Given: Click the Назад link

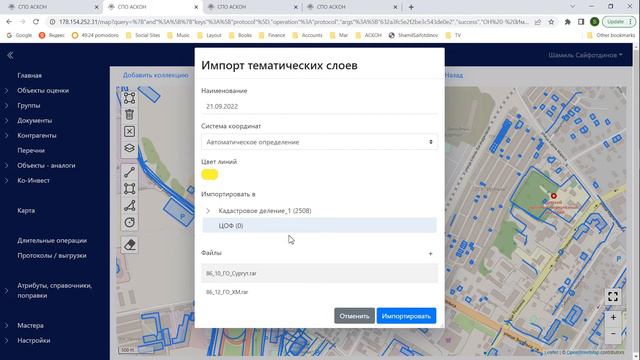Looking at the screenshot, I should click(x=454, y=75).
